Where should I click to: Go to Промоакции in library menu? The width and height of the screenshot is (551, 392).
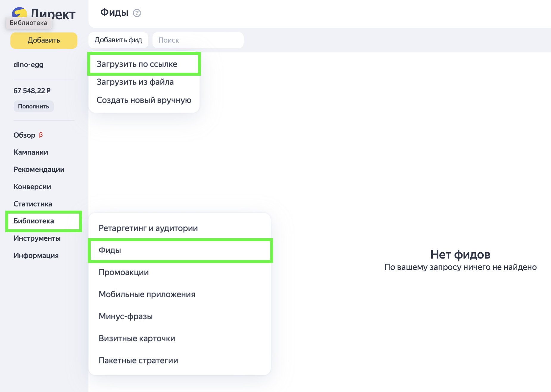124,272
